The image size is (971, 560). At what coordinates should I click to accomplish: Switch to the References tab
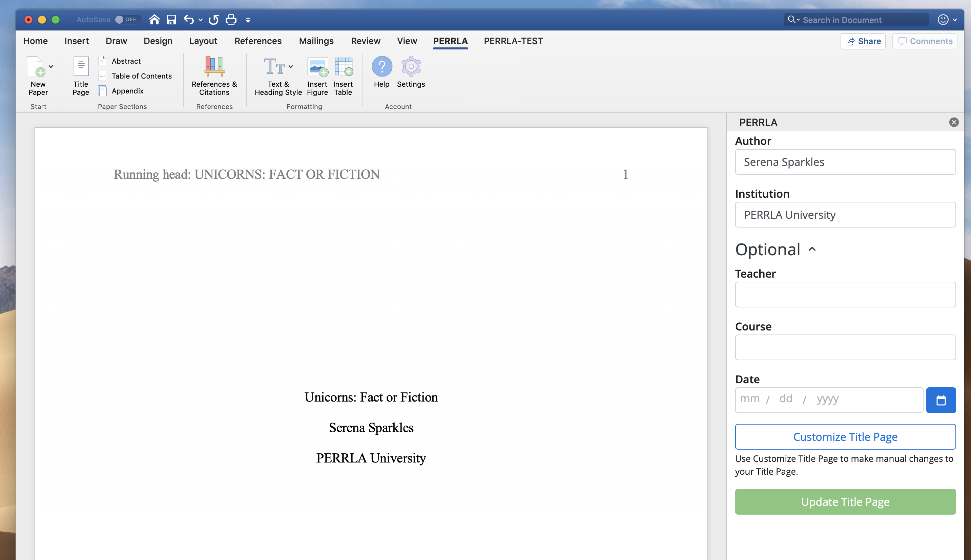click(258, 41)
